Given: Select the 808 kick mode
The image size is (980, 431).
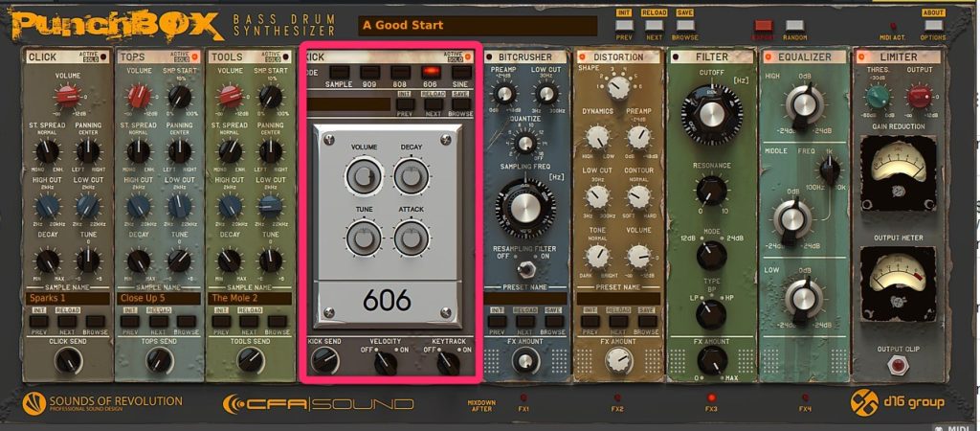Looking at the screenshot, I should click(x=399, y=72).
